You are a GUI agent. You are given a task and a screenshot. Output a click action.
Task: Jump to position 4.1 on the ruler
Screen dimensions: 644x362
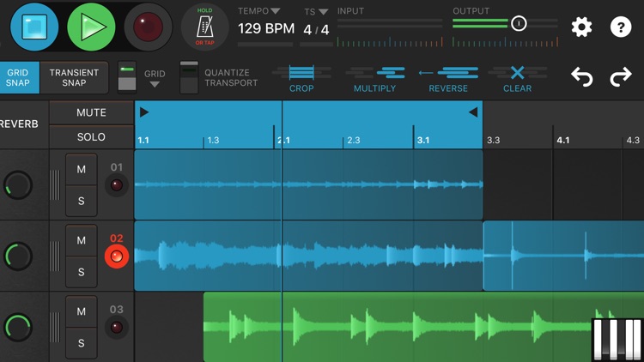[563, 141]
